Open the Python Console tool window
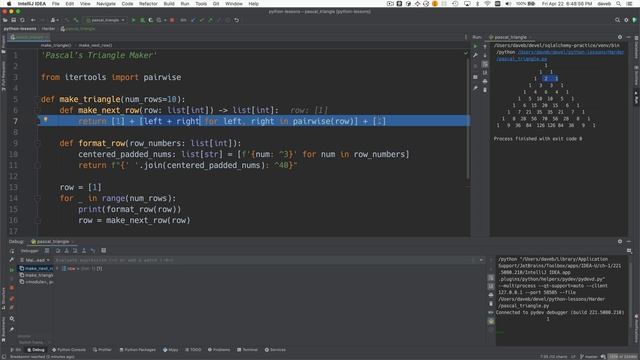Screen dimensions: 640x360 click(69, 350)
